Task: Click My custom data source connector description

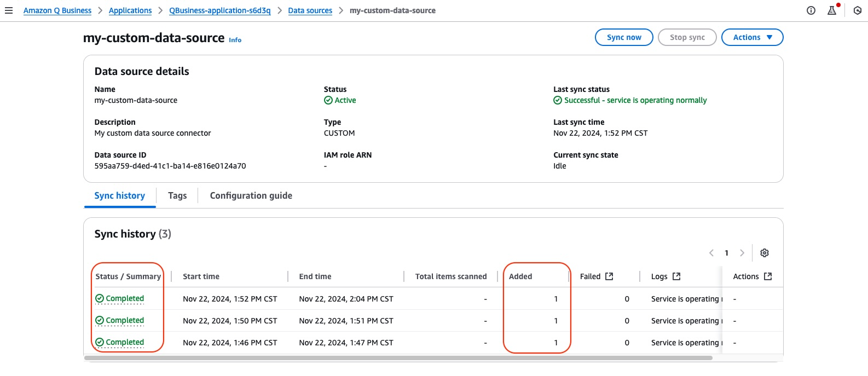Action: [153, 133]
